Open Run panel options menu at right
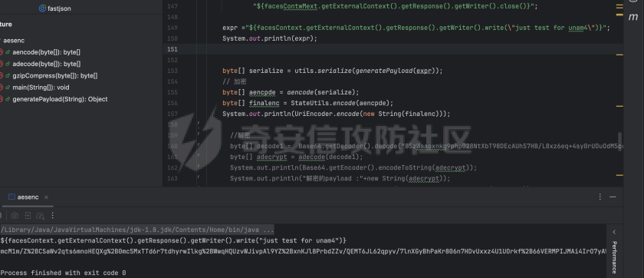This screenshot has width=644, height=278. click(600, 197)
